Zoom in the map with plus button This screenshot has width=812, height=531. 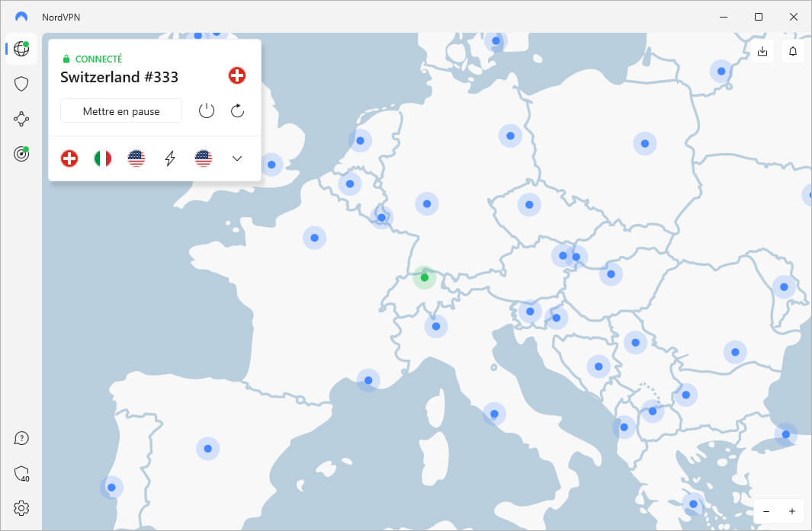(792, 511)
